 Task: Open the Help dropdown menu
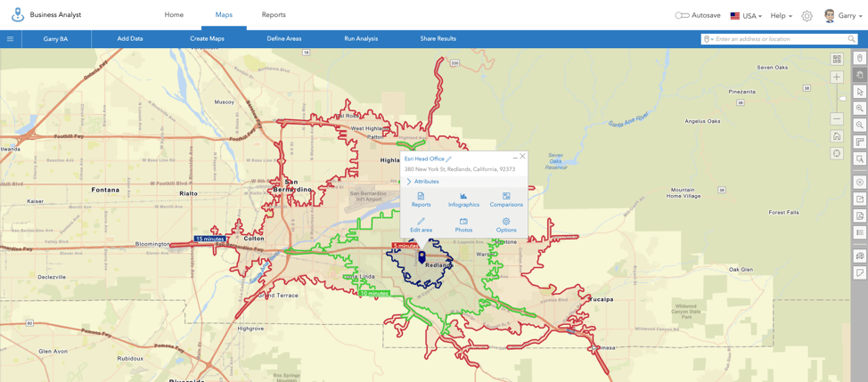point(781,16)
